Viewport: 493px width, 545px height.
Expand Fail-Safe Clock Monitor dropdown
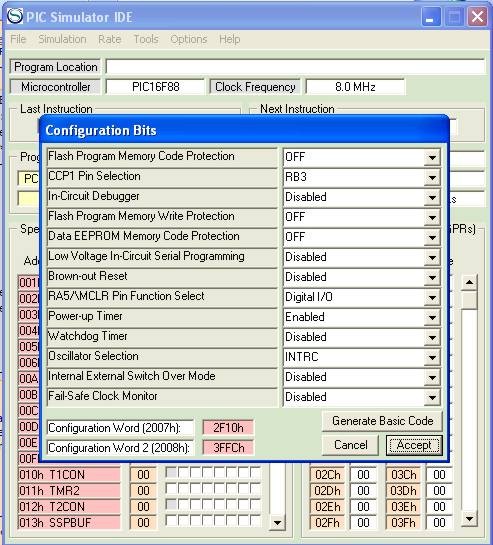(x=432, y=397)
